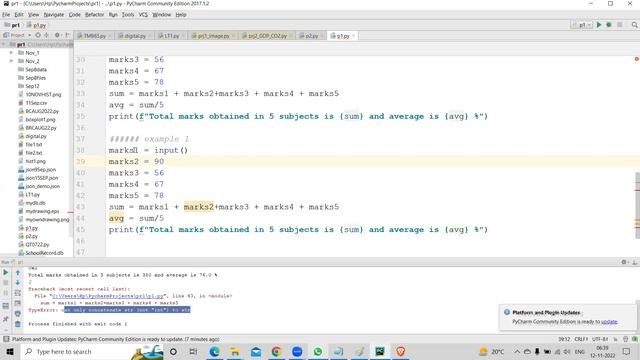
Task: Switch to p2.py editor tab
Action: click(311, 36)
